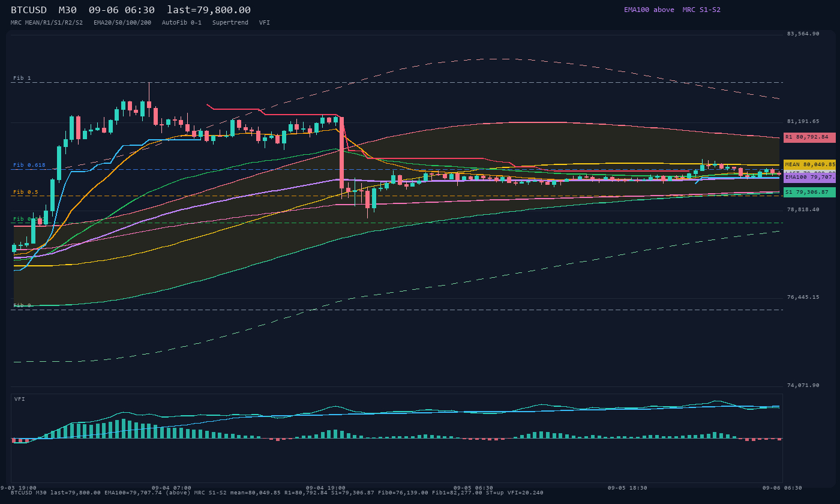Viewport: 840px width, 504px height.
Task: Click the 81,191.65 price axis value
Action: [803, 121]
